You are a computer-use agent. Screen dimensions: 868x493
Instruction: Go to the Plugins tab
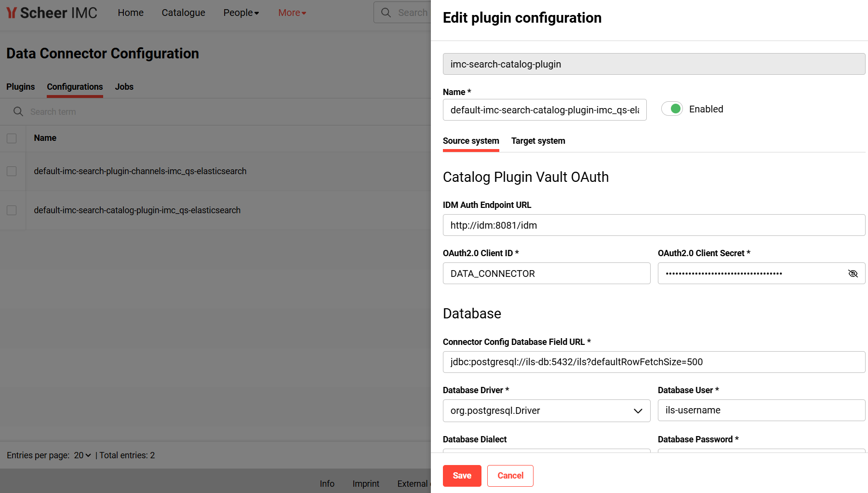[20, 87]
